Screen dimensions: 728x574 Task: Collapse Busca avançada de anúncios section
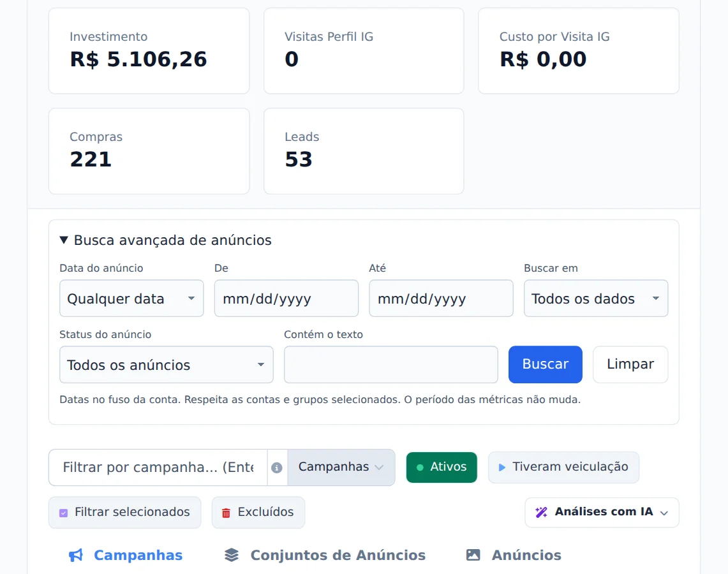165,240
